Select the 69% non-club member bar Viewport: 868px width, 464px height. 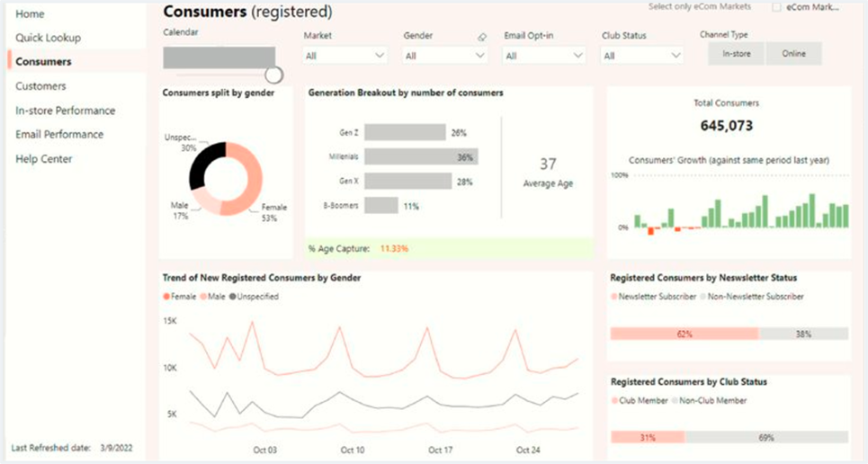pyautogui.click(x=766, y=437)
